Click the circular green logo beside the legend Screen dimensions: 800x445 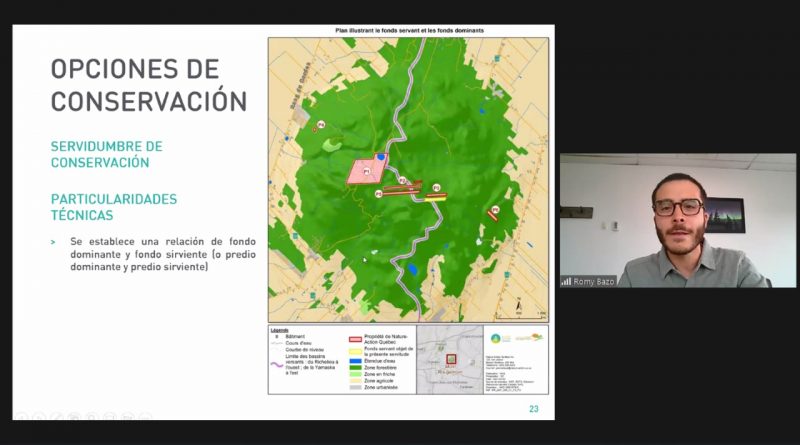click(496, 340)
